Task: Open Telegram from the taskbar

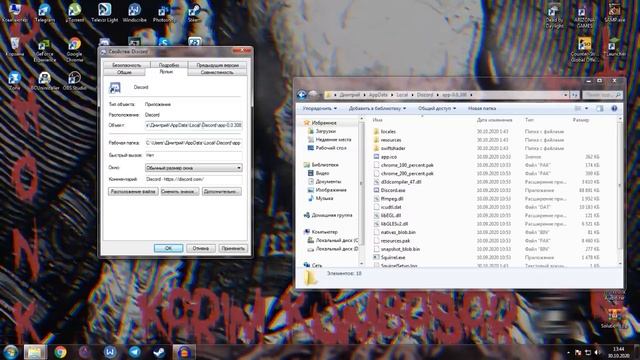Action: 134,352
